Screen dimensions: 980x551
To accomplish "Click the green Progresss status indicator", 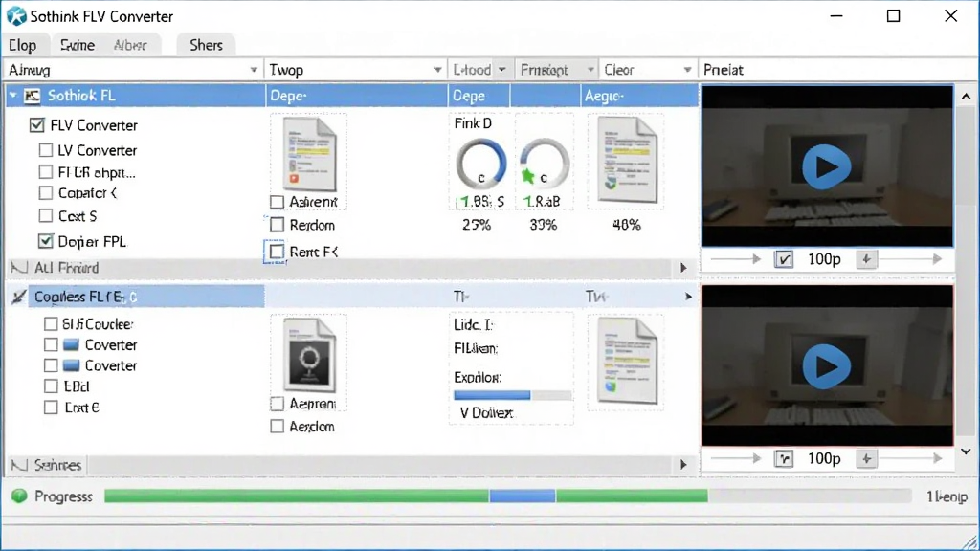I will 19,496.
